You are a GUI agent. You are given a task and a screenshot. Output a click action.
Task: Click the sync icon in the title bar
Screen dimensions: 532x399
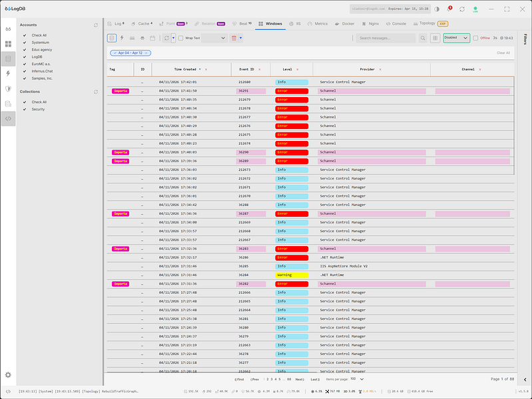[x=462, y=9]
